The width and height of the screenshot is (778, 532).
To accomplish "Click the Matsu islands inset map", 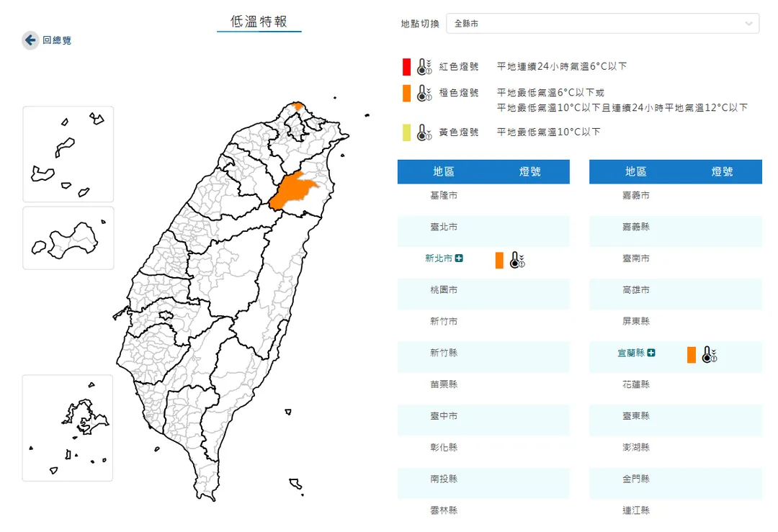I will [68, 154].
